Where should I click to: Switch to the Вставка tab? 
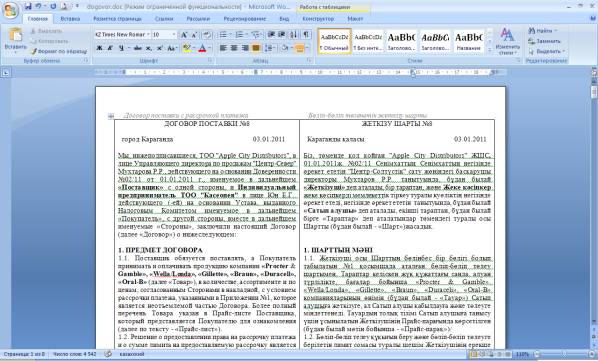(70, 18)
